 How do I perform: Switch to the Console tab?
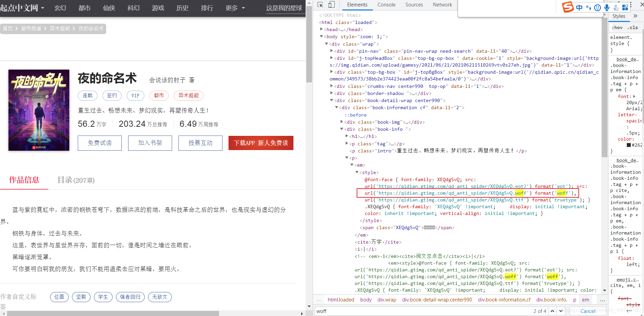(x=386, y=5)
